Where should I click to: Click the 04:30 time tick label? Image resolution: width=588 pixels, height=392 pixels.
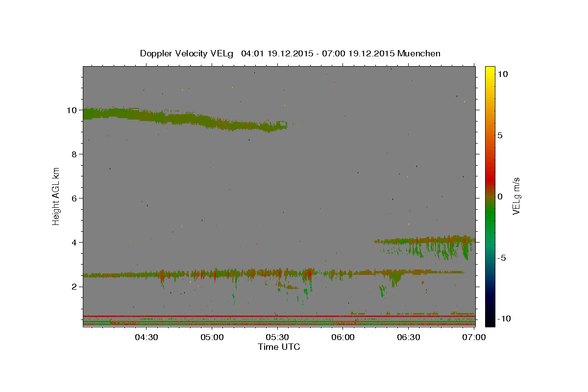tap(147, 337)
